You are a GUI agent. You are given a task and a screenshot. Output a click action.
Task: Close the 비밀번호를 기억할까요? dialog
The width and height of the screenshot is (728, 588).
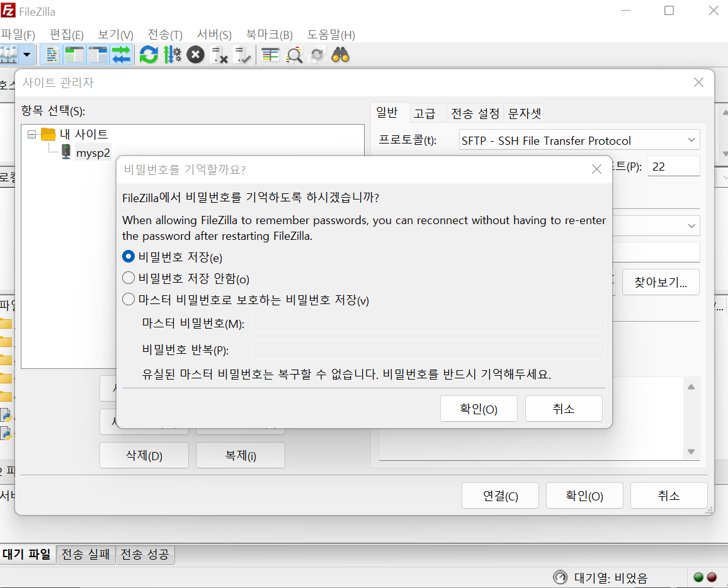pos(596,169)
